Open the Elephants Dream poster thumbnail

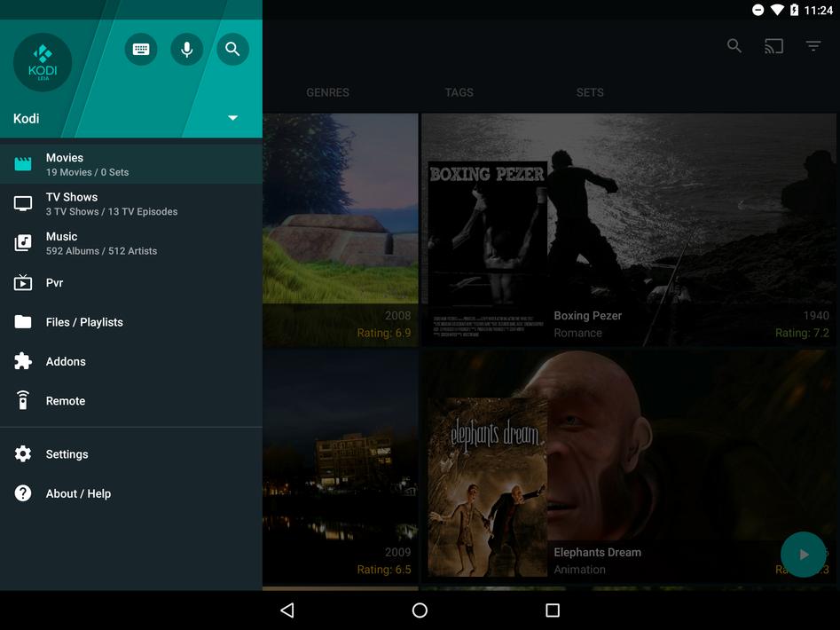pyautogui.click(x=487, y=487)
